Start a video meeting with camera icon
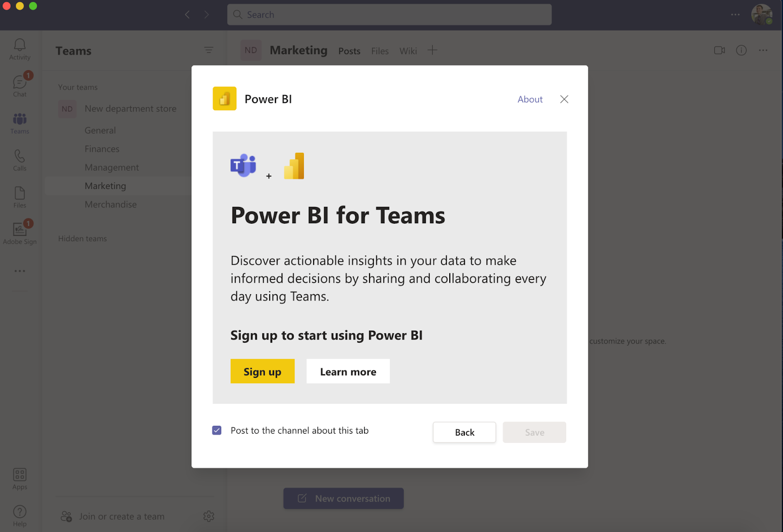Image resolution: width=783 pixels, height=532 pixels. pyautogui.click(x=719, y=50)
